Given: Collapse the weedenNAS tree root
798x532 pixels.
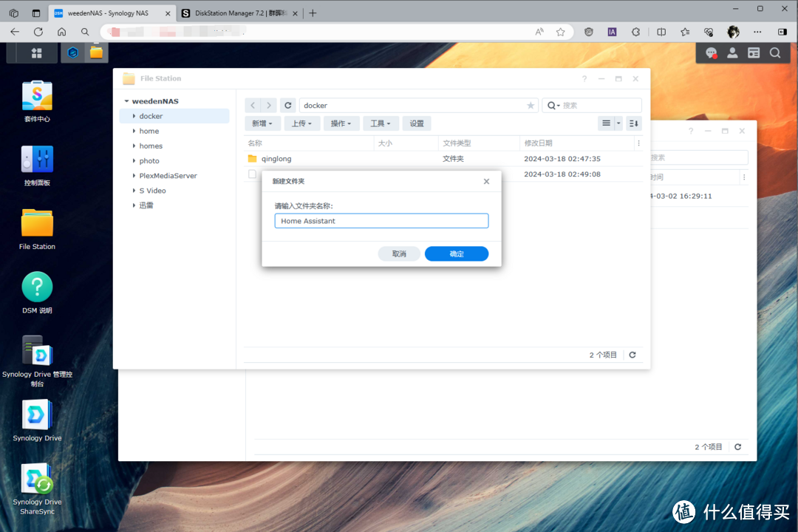Looking at the screenshot, I should (x=127, y=101).
